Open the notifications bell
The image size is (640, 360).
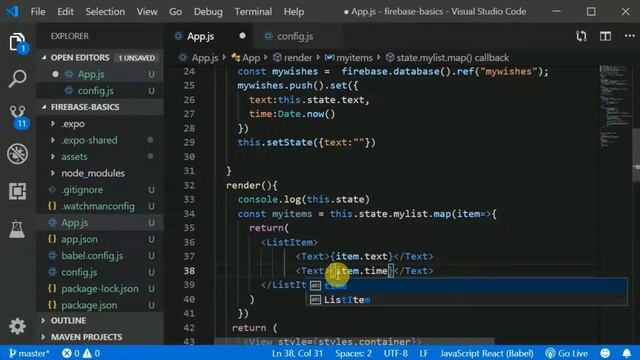coord(627,353)
